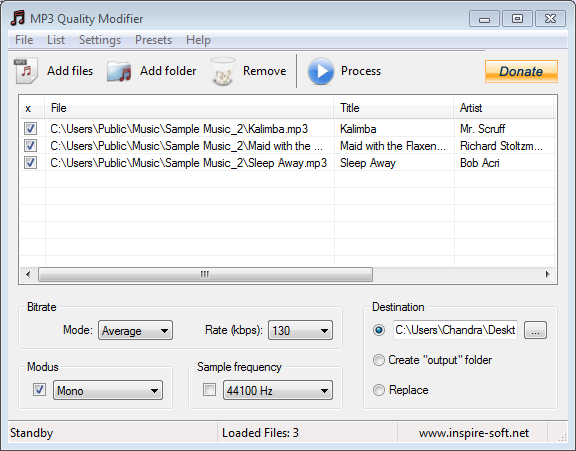Select Create "output" folder option
Image resolution: width=576 pixels, height=451 pixels.
(x=379, y=360)
